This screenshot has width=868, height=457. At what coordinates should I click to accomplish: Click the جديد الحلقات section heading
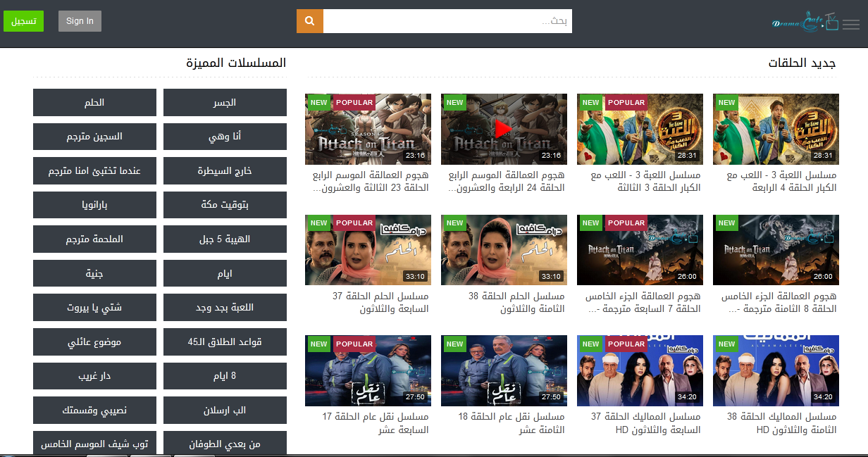tap(802, 63)
